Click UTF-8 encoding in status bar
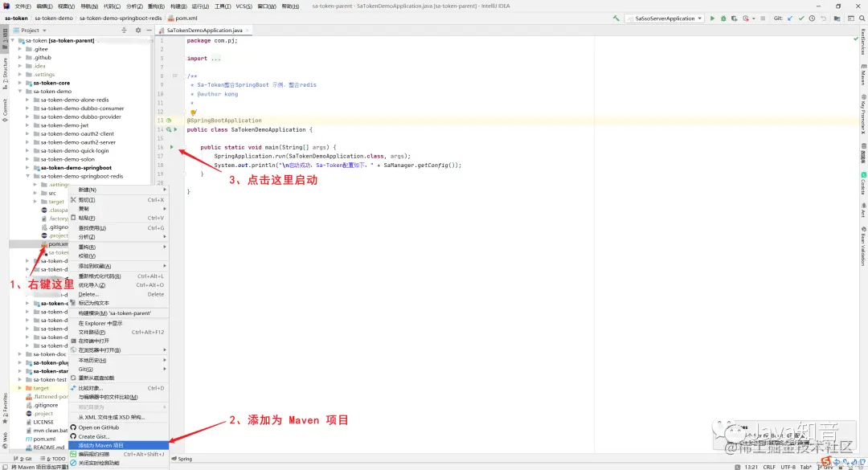Viewport: 868px width, 470px height. (788, 467)
